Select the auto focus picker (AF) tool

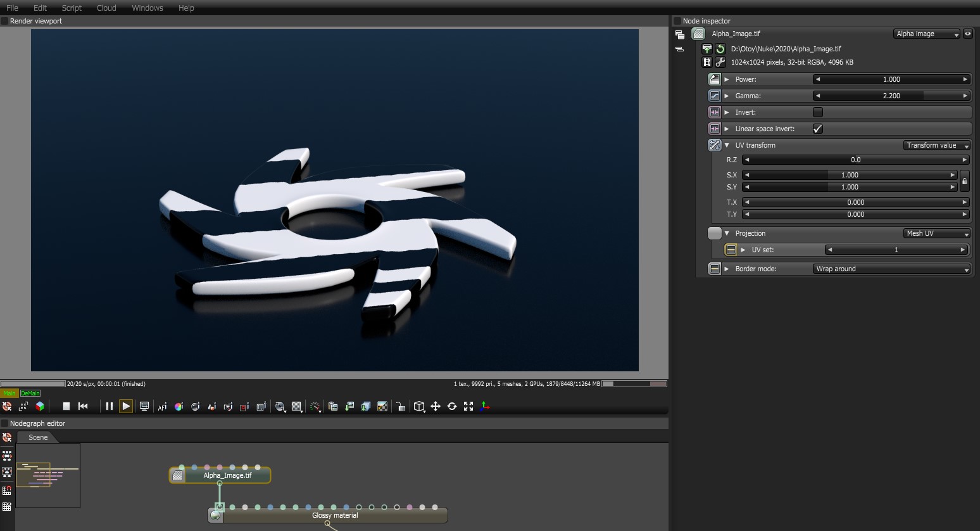tap(163, 407)
